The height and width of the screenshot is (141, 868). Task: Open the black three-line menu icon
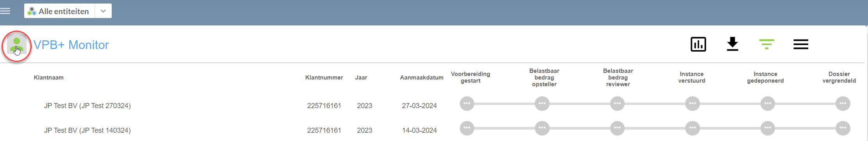[801, 44]
